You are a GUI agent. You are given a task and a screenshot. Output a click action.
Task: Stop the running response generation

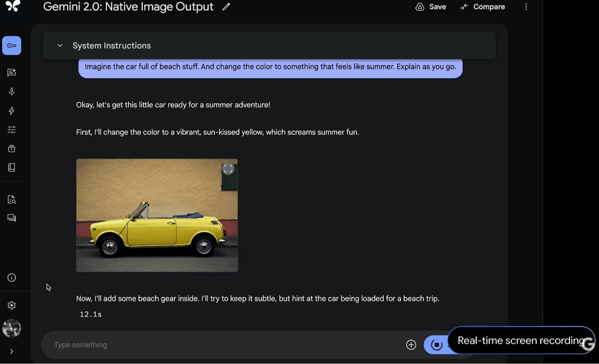point(436,345)
